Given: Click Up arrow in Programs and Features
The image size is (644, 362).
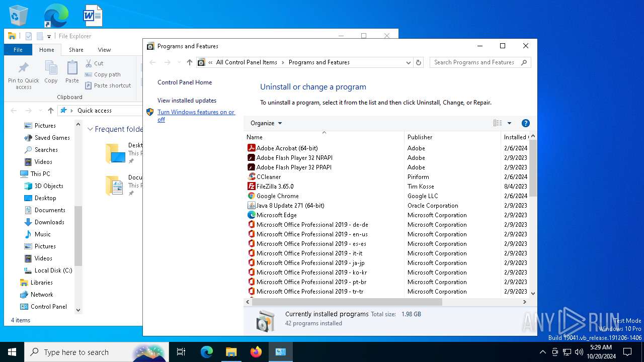Looking at the screenshot, I should tap(189, 62).
